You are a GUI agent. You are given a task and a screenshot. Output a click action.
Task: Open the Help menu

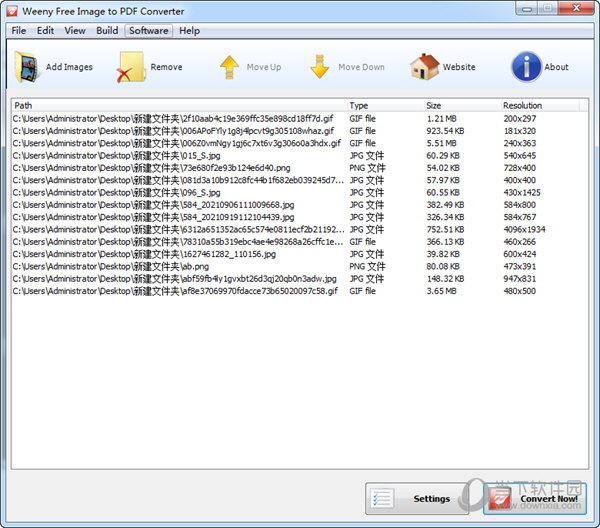pos(189,31)
